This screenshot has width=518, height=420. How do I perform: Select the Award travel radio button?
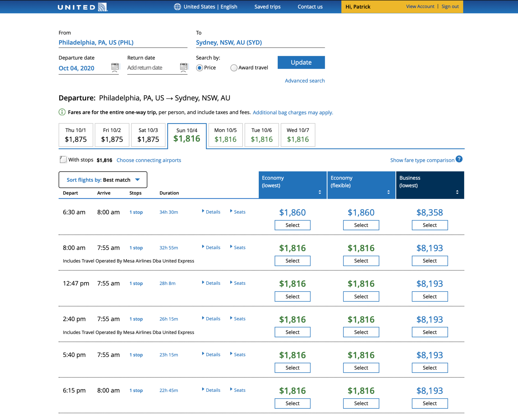point(234,68)
